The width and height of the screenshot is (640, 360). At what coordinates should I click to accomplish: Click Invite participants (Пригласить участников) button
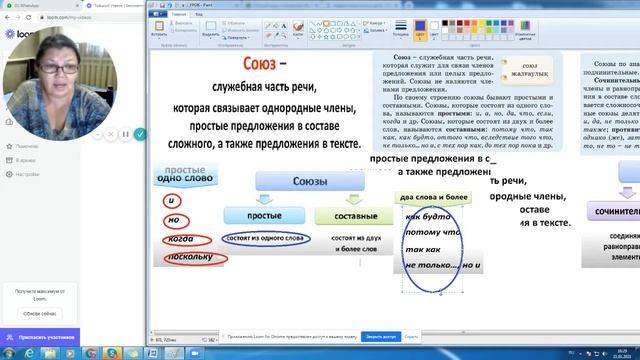[40, 338]
